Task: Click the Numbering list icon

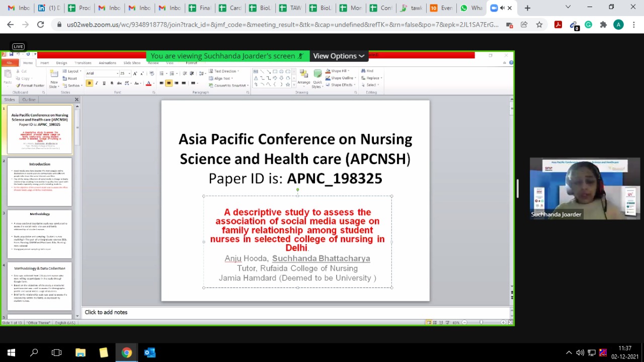Action: tap(172, 74)
